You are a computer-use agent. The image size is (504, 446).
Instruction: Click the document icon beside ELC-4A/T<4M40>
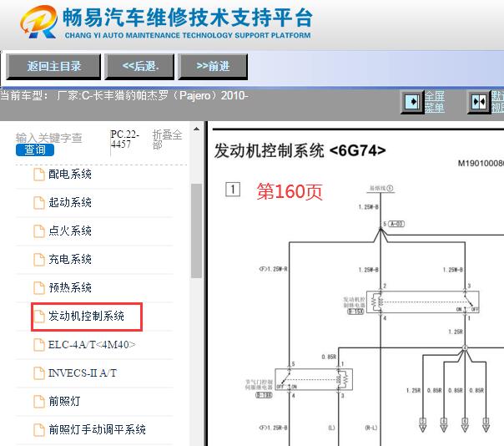(39, 345)
